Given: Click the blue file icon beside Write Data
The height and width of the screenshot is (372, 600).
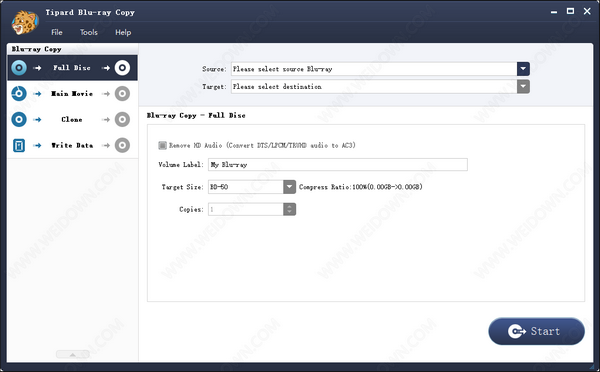Looking at the screenshot, I should pyautogui.click(x=19, y=145).
